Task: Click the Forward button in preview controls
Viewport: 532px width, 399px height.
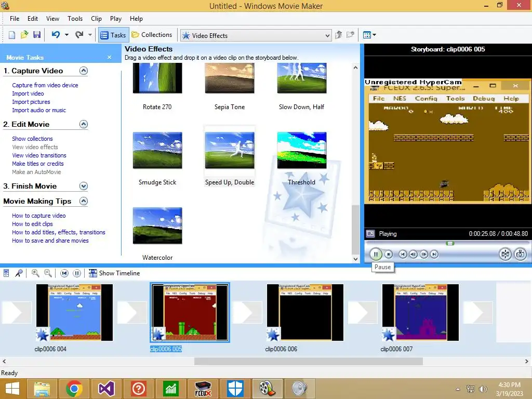Action: (x=434, y=254)
